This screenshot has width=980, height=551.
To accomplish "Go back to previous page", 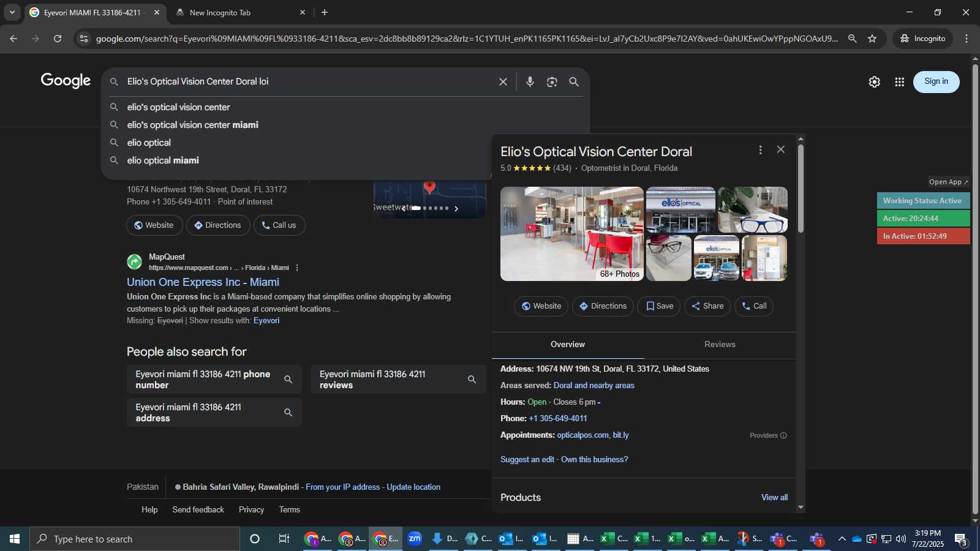I will 13,39.
